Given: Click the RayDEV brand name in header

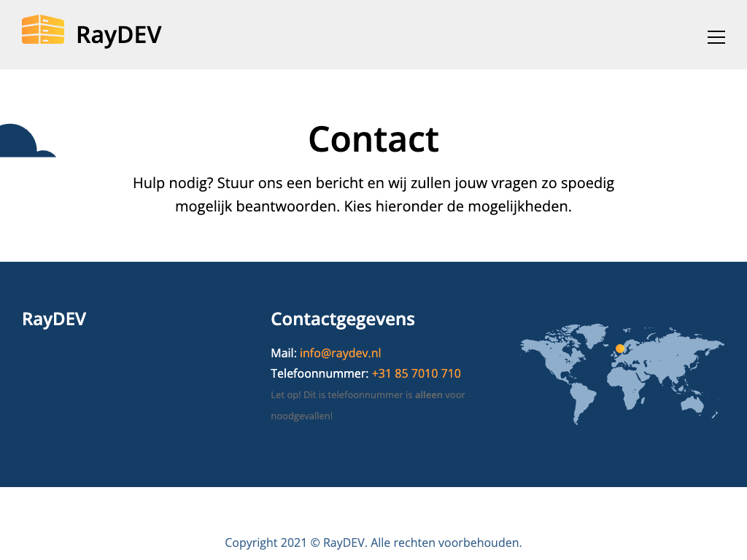Looking at the screenshot, I should click(119, 34).
